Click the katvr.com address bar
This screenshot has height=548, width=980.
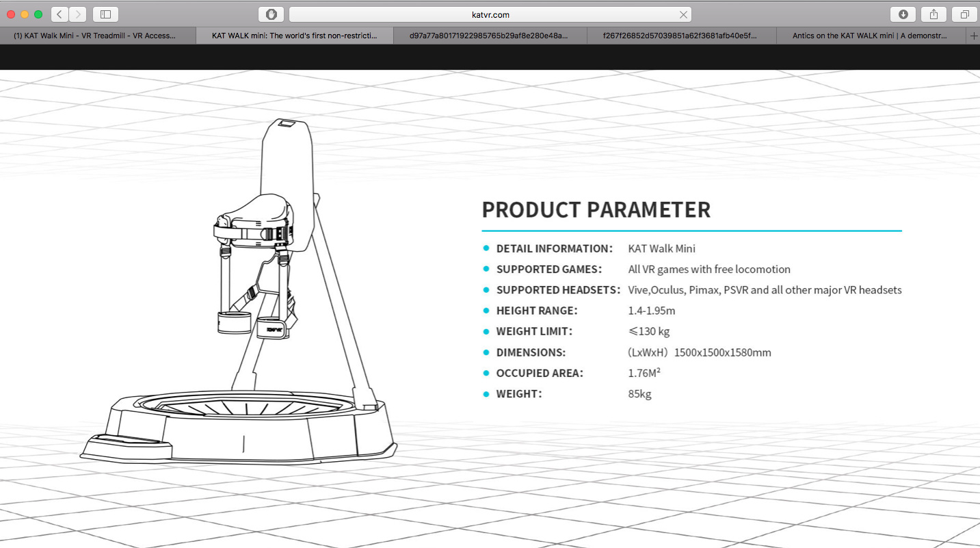(x=490, y=14)
